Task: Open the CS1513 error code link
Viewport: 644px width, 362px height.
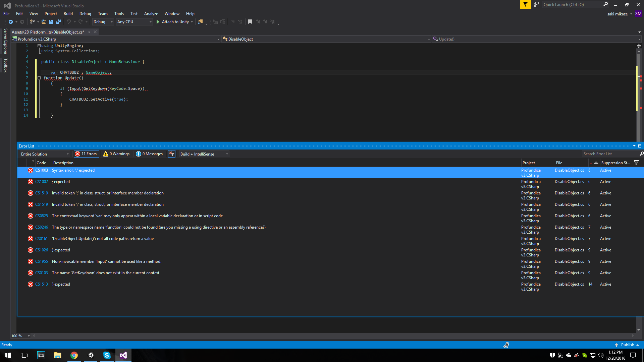Action: pos(42,284)
